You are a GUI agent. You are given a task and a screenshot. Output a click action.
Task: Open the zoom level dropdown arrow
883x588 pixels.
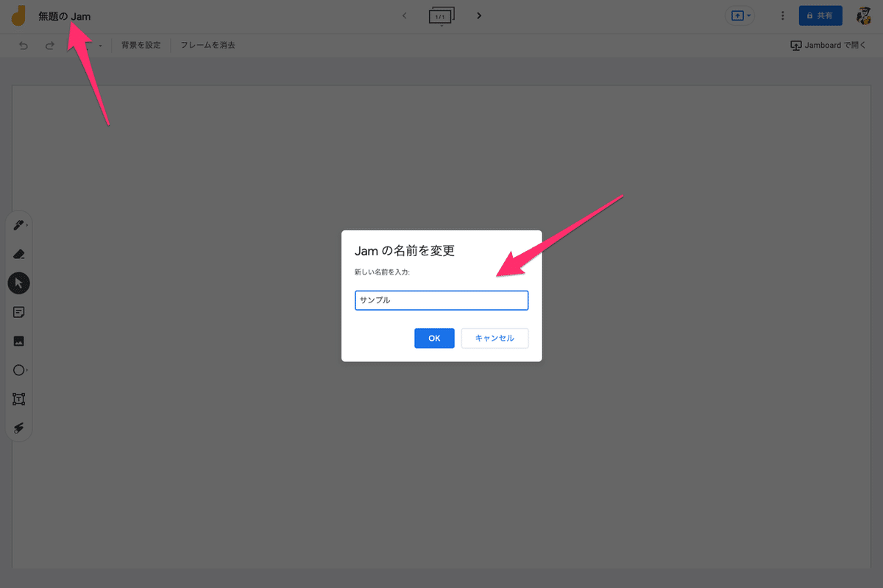click(x=100, y=46)
